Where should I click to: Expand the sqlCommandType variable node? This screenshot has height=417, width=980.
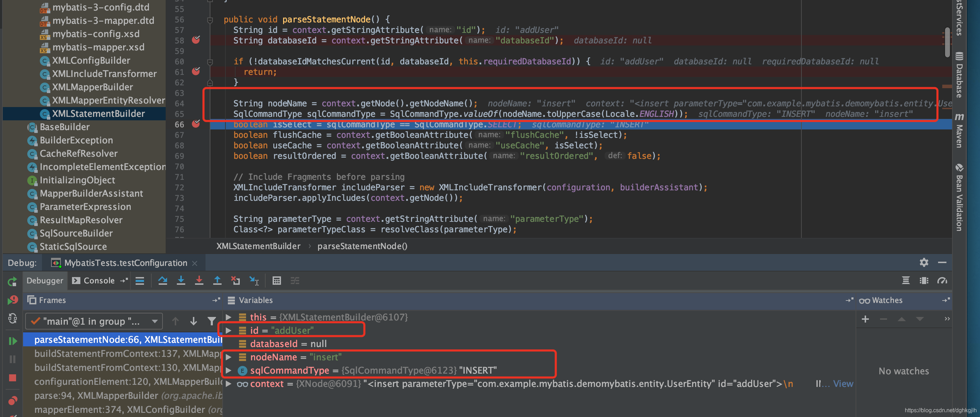coord(229,370)
